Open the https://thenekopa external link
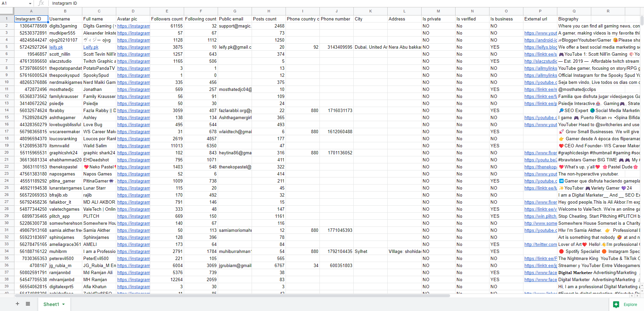 [x=541, y=167]
